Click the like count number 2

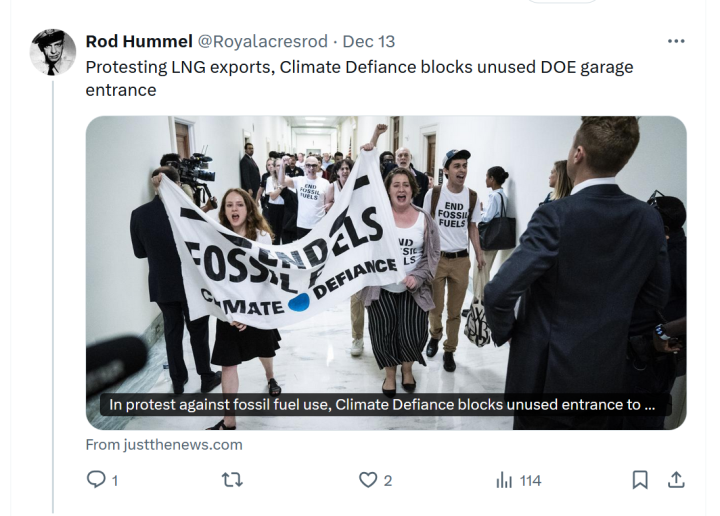387,481
